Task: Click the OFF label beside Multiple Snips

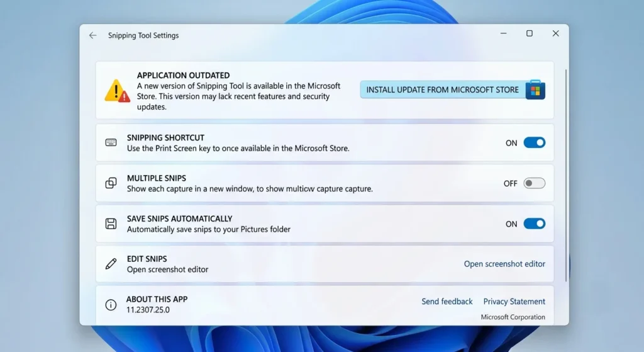Action: 511,183
